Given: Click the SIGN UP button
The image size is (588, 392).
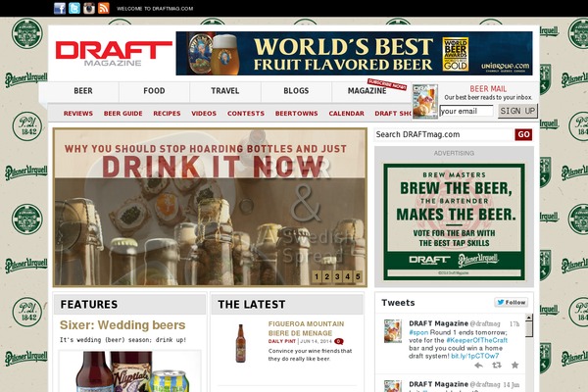Looking at the screenshot, I should pos(517,111).
